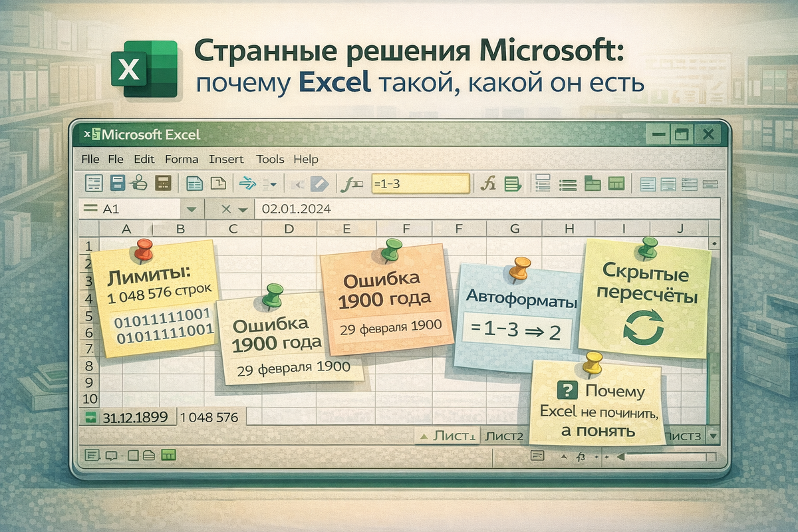
Task: Open the Tools menu
Action: 270,160
